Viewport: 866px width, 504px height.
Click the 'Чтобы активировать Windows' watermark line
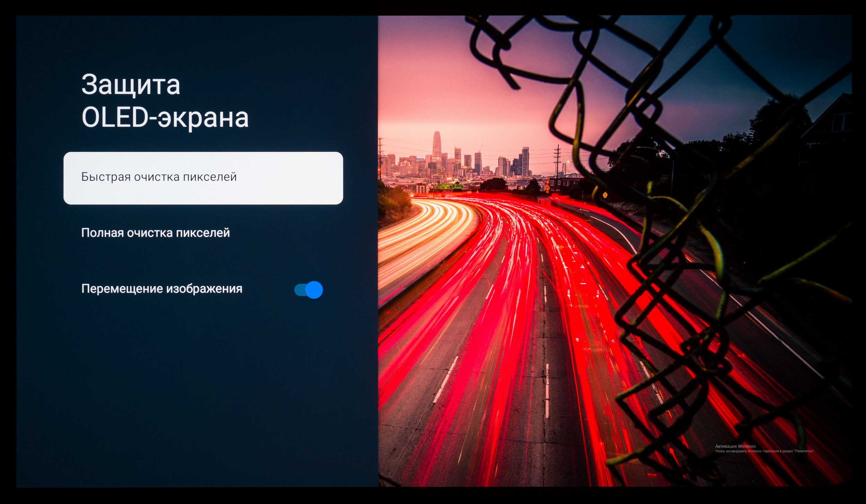click(x=765, y=451)
